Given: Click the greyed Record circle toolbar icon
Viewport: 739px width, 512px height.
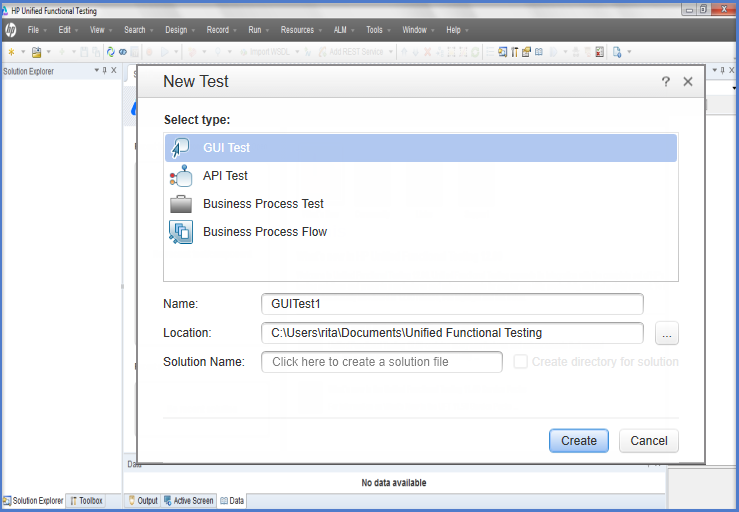Looking at the screenshot, I should pyautogui.click(x=149, y=52).
